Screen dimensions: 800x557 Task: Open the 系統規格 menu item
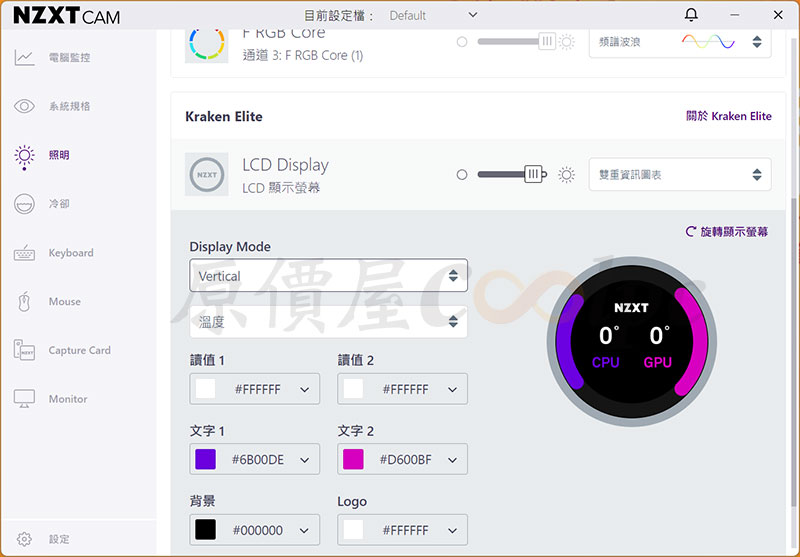click(x=69, y=106)
